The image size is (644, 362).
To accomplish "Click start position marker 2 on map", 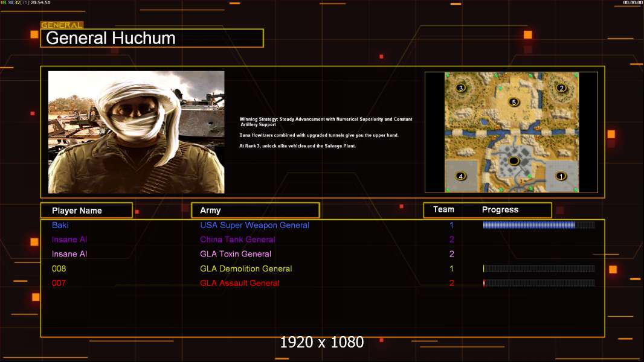I will pyautogui.click(x=561, y=87).
